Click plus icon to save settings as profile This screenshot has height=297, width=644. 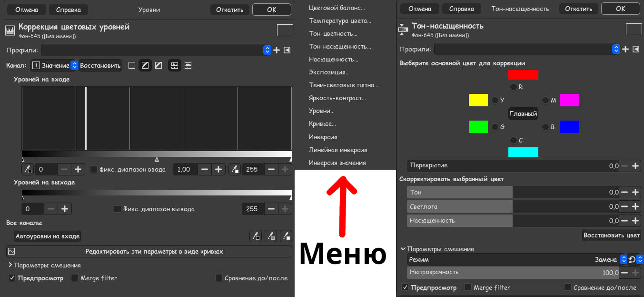click(277, 49)
